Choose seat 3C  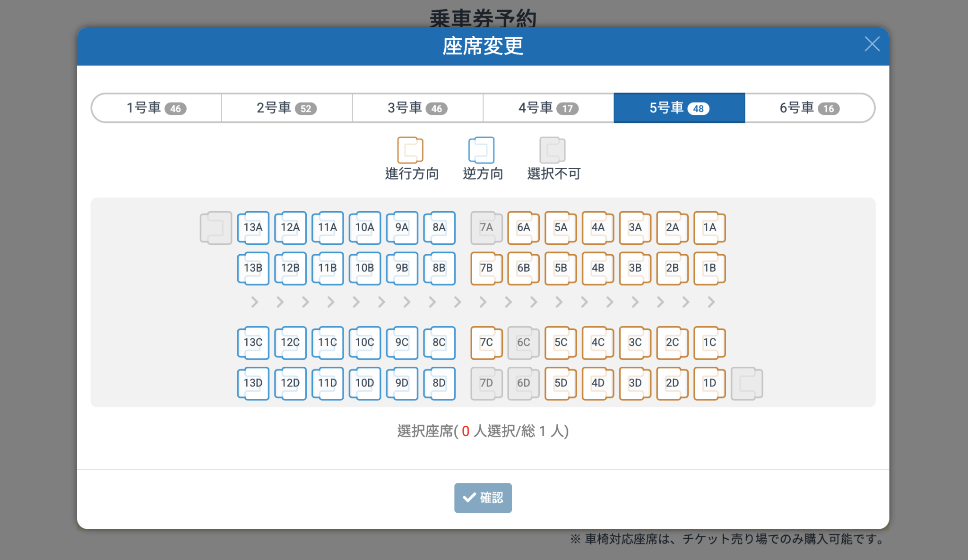click(x=635, y=342)
